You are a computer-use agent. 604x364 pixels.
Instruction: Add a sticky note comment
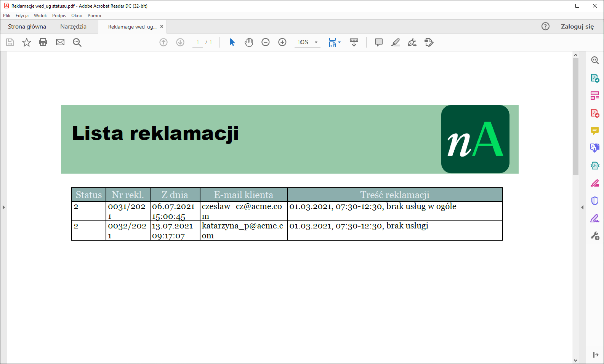pos(378,42)
